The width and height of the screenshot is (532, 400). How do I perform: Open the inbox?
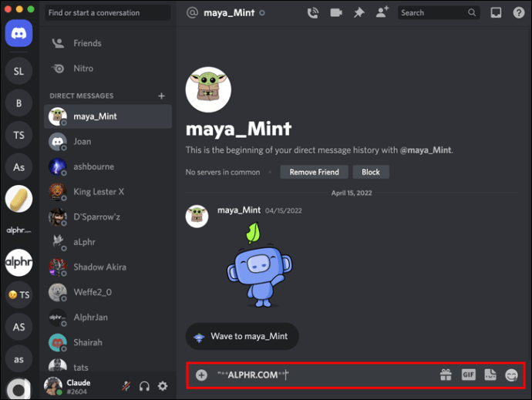(496, 13)
